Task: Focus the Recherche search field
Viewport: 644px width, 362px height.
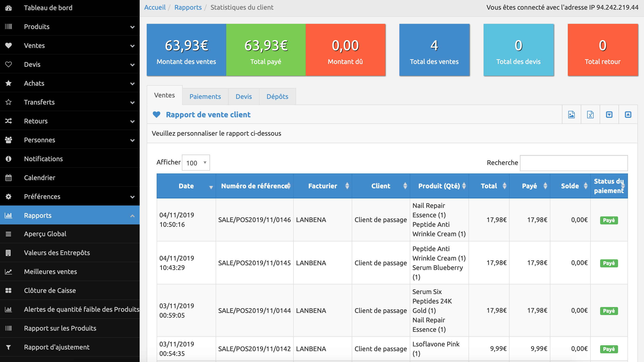Action: click(573, 163)
